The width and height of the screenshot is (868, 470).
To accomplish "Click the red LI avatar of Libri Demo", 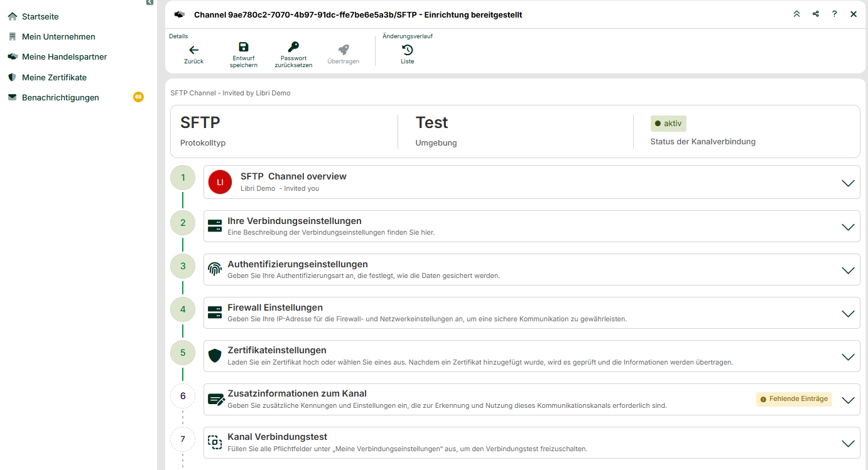I will pyautogui.click(x=220, y=182).
